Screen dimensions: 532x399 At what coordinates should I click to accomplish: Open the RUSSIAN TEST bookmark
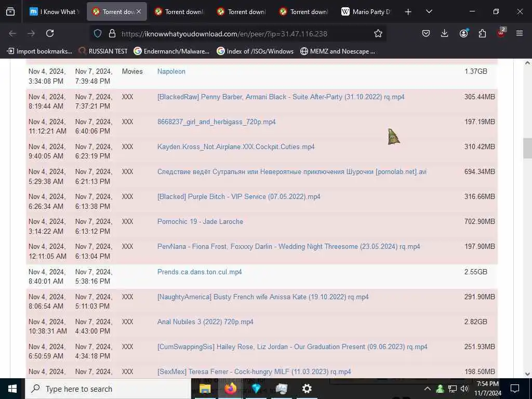[103, 51]
